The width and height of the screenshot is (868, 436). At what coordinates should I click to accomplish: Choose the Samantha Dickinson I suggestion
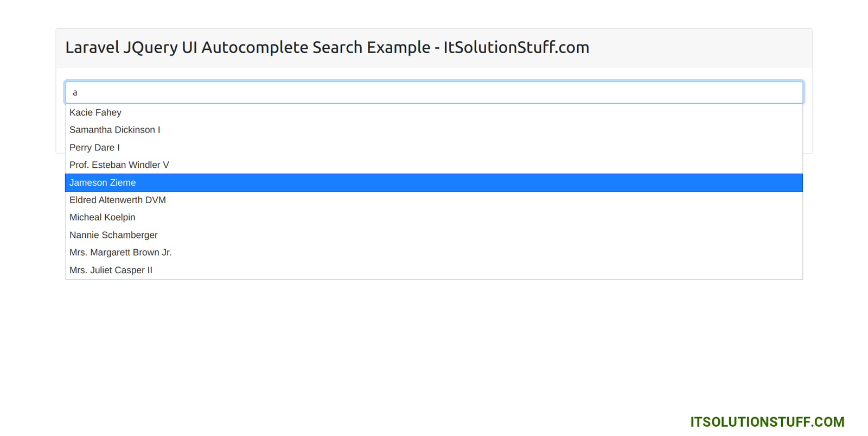tap(115, 130)
